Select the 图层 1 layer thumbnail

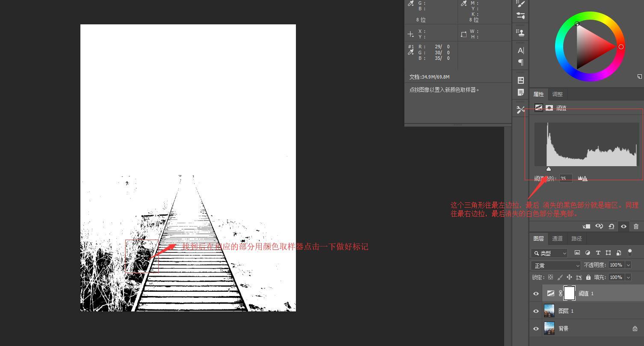point(549,311)
